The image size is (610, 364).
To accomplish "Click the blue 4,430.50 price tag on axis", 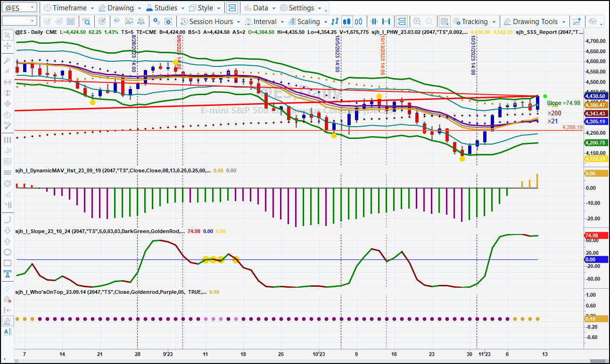I will click(596, 96).
